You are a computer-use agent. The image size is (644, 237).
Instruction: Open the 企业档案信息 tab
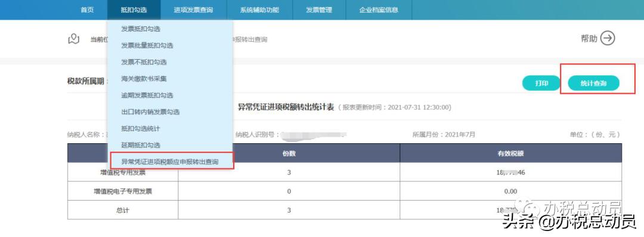pyautogui.click(x=379, y=10)
